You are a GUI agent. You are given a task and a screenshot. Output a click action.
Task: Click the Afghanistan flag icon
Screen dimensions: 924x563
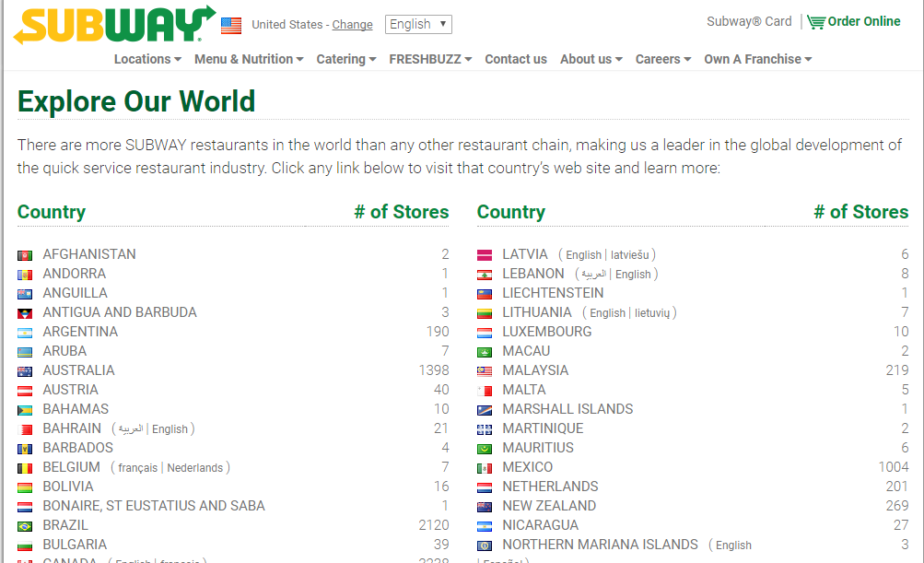(25, 255)
